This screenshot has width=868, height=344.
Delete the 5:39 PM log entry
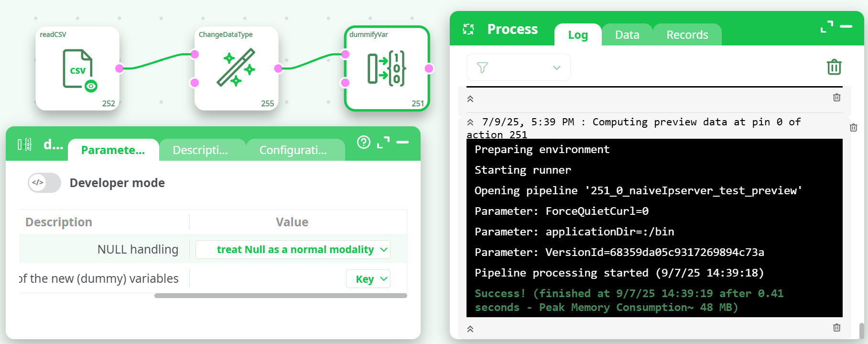tap(853, 128)
